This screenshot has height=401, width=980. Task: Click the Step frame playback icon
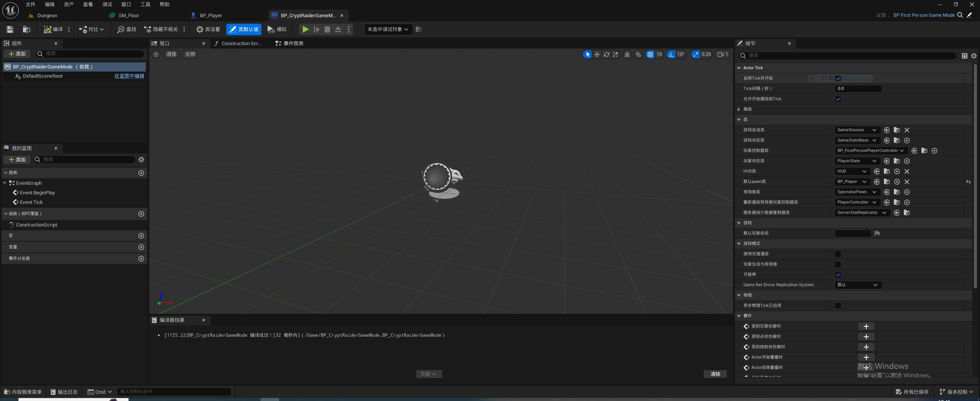click(x=317, y=29)
